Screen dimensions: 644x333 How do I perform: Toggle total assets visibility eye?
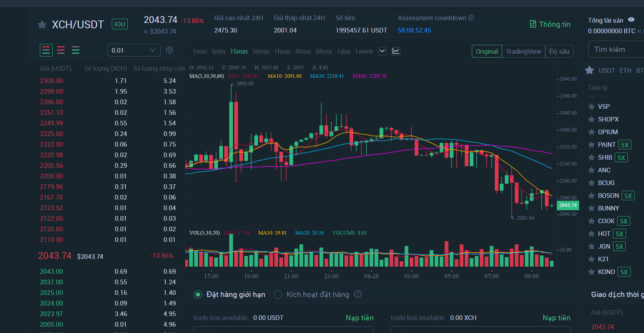[x=631, y=20]
